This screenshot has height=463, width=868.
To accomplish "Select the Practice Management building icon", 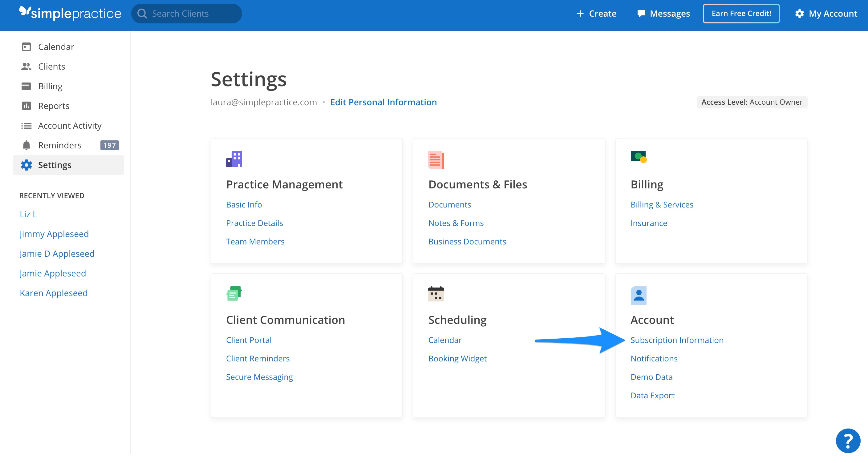I will tap(234, 159).
